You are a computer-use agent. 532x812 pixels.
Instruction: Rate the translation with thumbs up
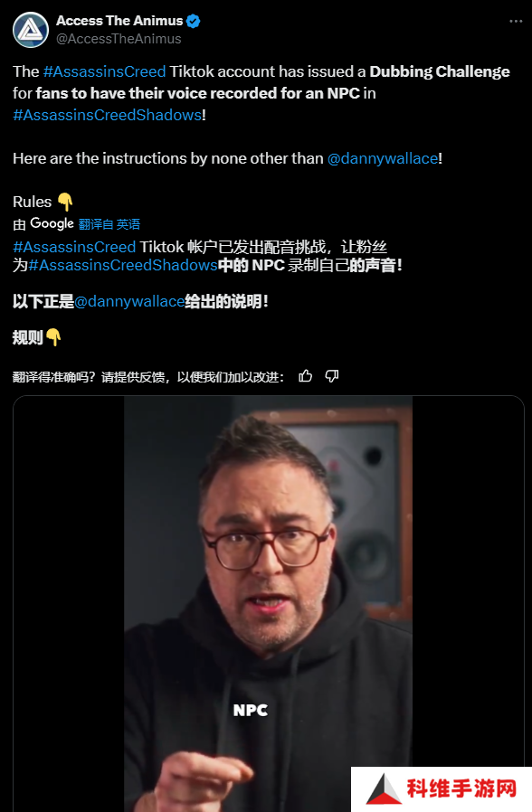306,376
